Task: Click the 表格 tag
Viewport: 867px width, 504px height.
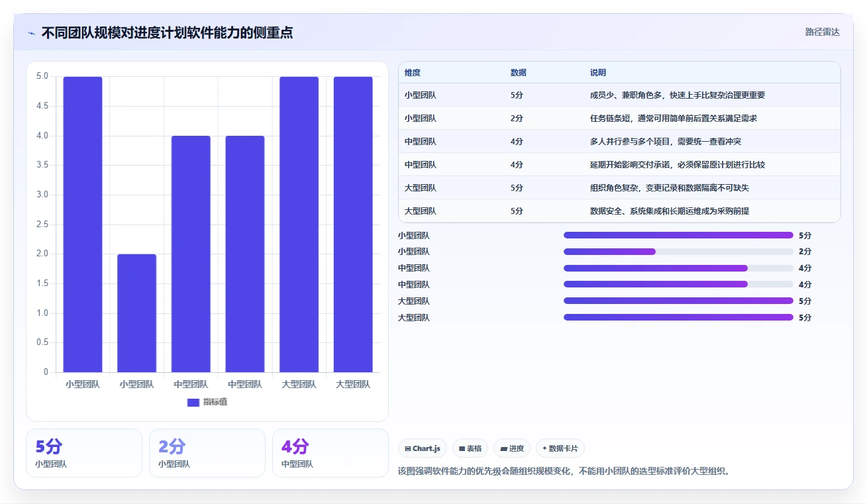Action: [x=470, y=448]
